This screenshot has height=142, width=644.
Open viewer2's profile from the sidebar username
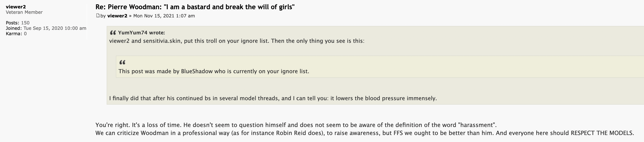pyautogui.click(x=16, y=7)
